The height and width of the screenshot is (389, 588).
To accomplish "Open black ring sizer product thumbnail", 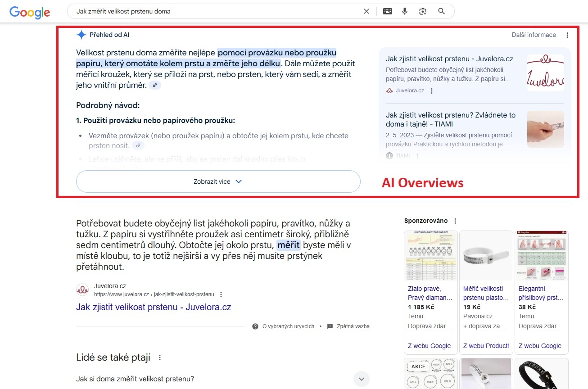I will pos(542,374).
